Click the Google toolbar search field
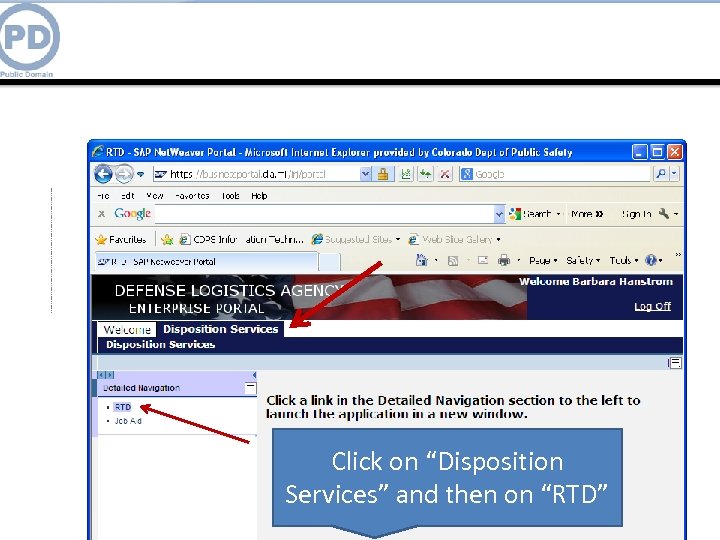The width and height of the screenshot is (720, 540). [x=324, y=214]
